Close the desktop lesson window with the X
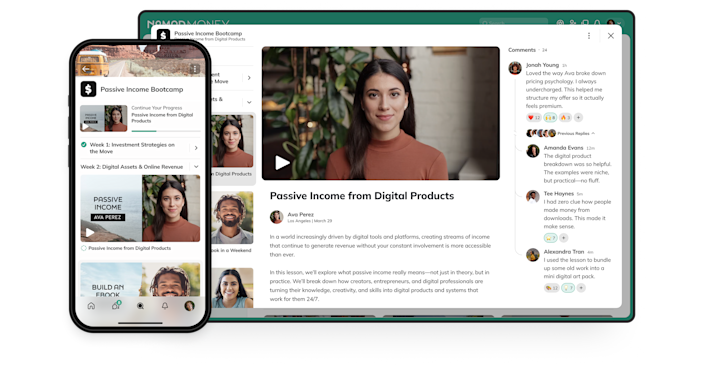 coord(611,36)
